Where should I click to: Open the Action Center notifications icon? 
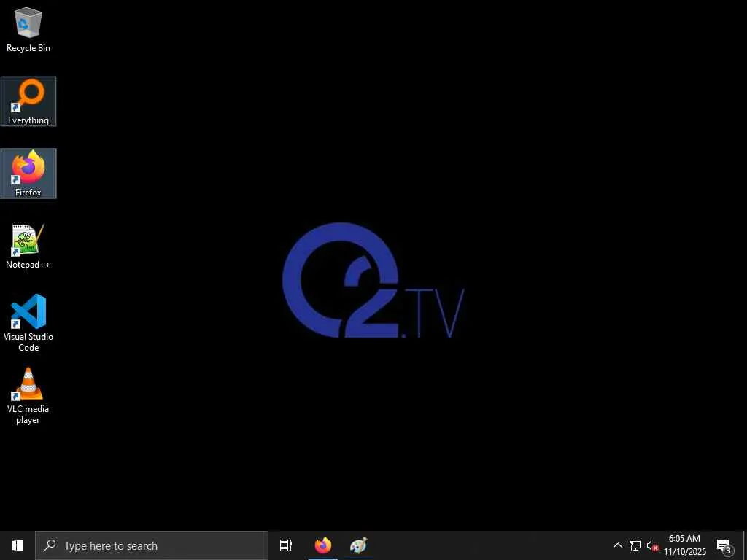tap(724, 545)
